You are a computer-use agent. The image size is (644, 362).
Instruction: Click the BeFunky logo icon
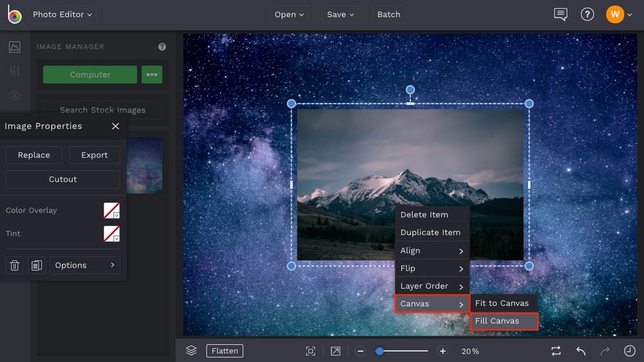[14, 14]
